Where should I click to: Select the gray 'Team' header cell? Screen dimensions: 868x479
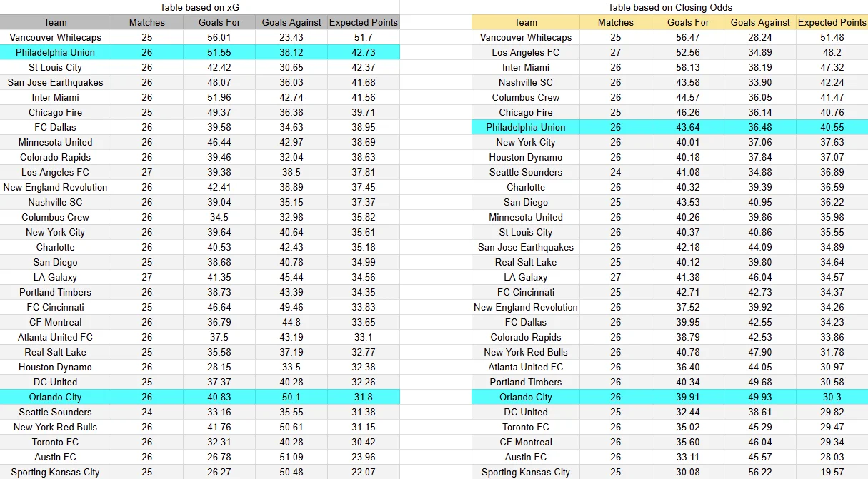point(55,22)
